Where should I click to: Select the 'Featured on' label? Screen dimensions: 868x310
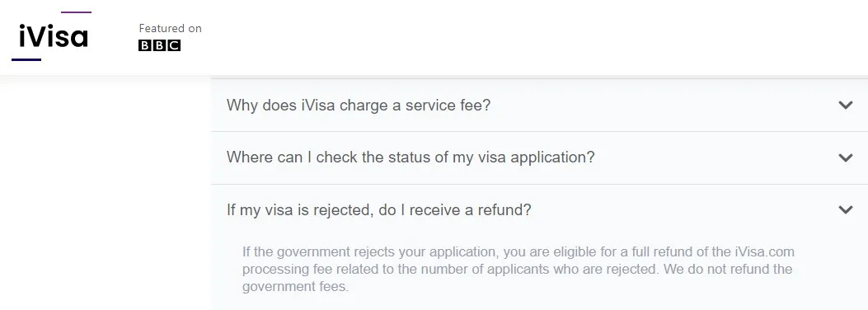coord(170,28)
